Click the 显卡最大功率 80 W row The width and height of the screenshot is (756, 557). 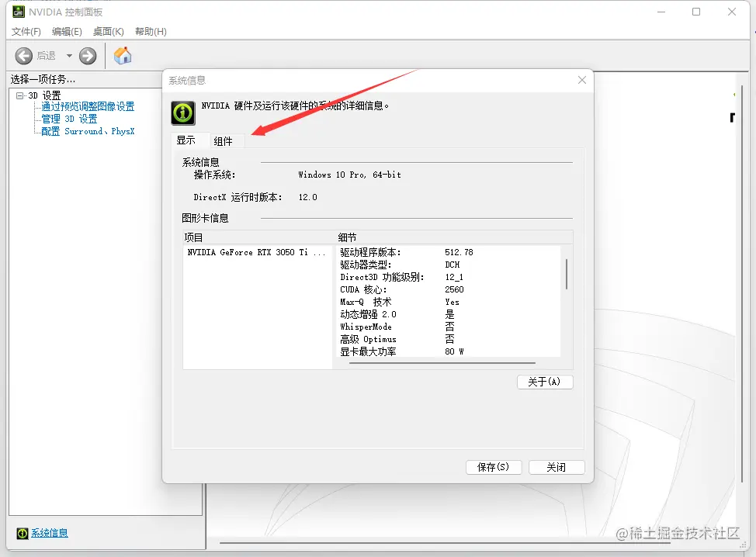pyautogui.click(x=449, y=351)
